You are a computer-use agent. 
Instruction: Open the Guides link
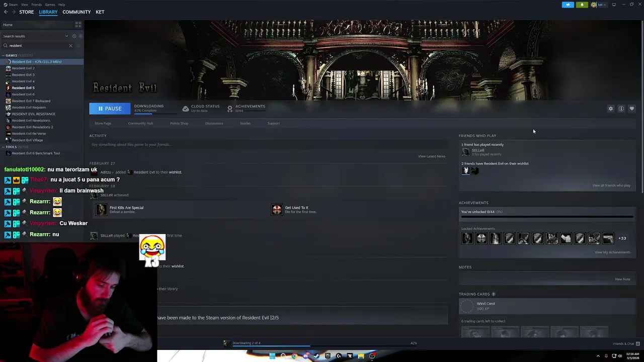[x=245, y=123]
